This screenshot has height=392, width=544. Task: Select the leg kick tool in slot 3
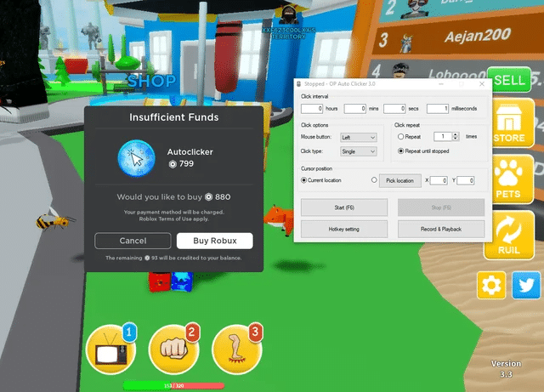coord(237,349)
